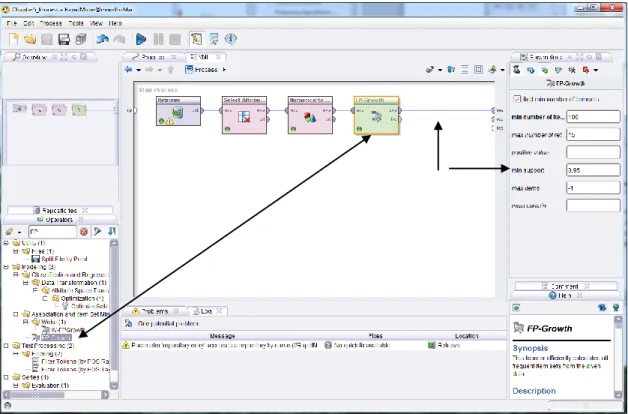This screenshot has height=414, width=628.
Task: Select the FP-Growth operator in the process
Action: pos(376,115)
